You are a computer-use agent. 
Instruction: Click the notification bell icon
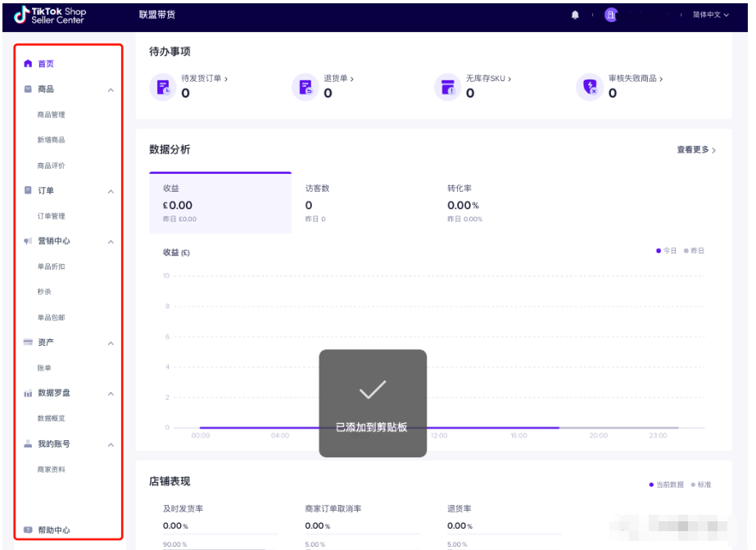[x=575, y=15]
